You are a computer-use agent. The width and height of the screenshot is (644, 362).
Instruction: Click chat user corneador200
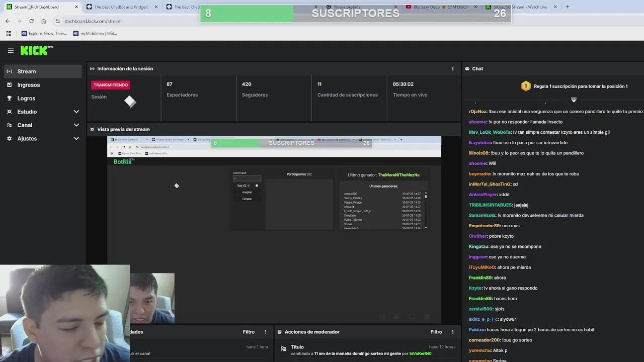[485, 340]
